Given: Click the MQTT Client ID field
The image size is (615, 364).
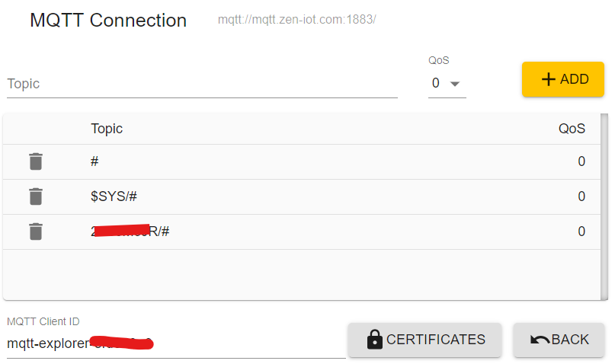Looking at the screenshot, I should (175, 343).
